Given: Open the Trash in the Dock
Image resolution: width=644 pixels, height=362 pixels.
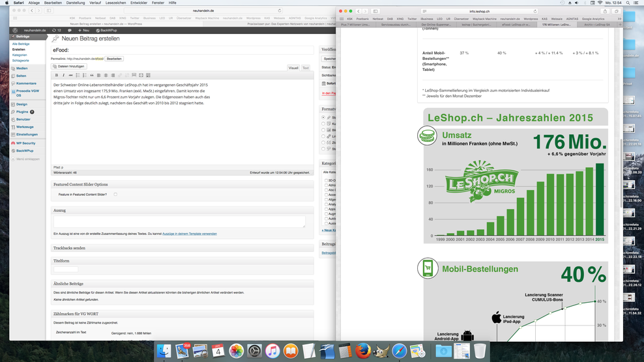Looking at the screenshot, I should 480,352.
